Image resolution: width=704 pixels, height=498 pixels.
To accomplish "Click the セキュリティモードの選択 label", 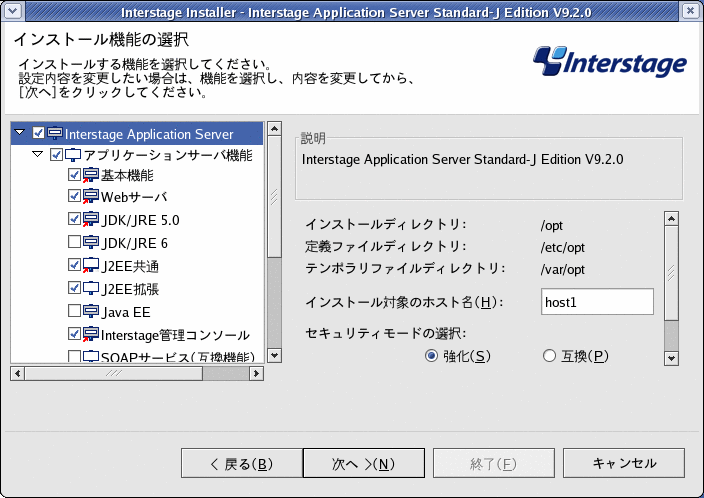I will click(x=386, y=333).
